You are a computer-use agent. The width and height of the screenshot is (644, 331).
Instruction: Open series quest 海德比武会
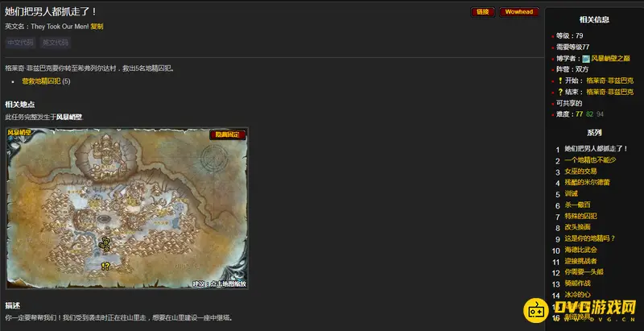pyautogui.click(x=580, y=250)
